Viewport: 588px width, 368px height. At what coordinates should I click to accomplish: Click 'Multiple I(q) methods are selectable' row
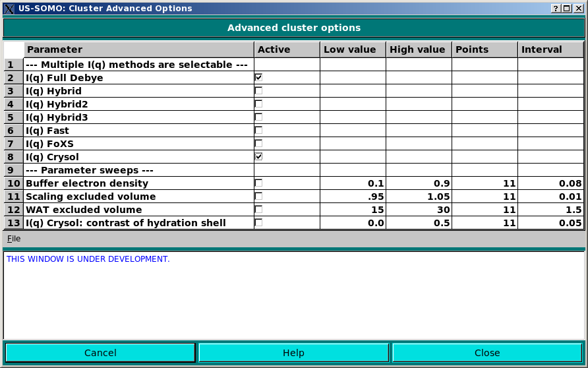tap(138, 65)
